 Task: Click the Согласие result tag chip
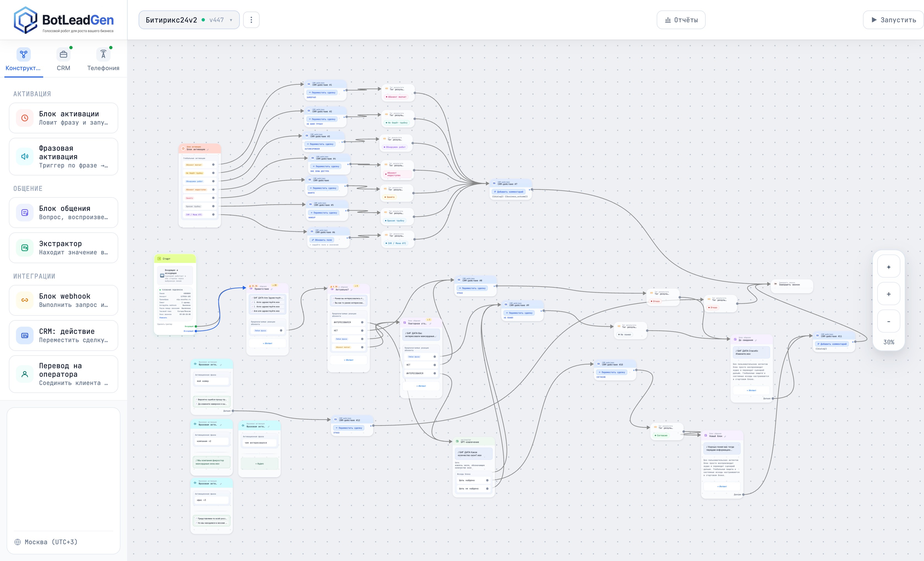pos(661,435)
